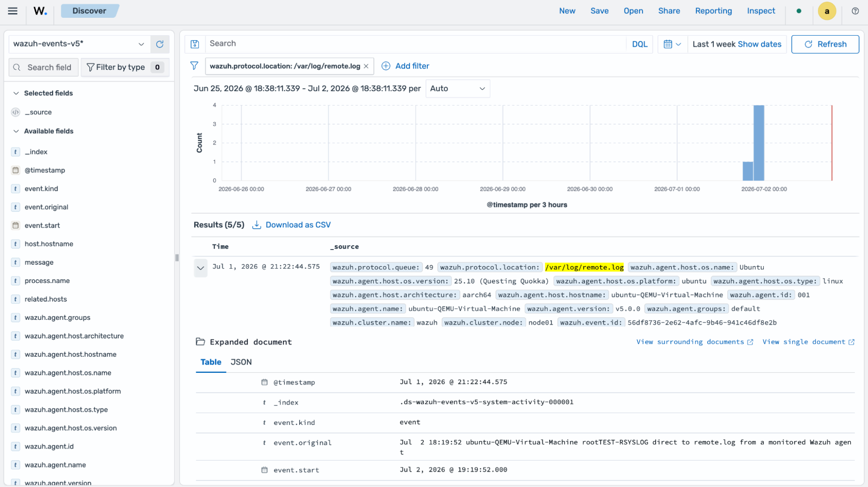This screenshot has width=868, height=487.
Task: Open the user avatar menu
Action: (827, 11)
